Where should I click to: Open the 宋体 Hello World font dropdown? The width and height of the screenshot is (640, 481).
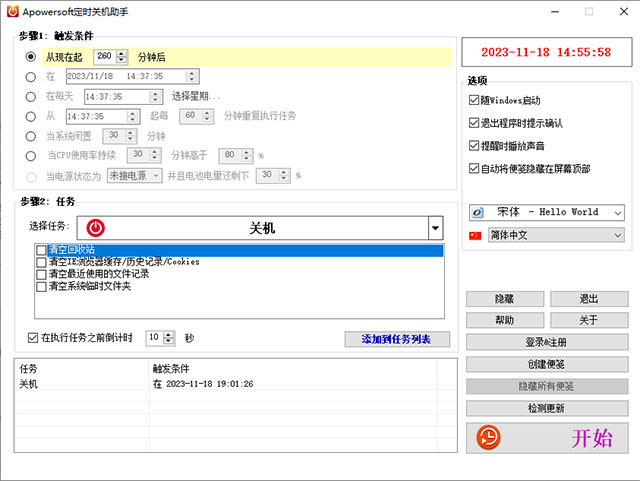[x=618, y=213]
